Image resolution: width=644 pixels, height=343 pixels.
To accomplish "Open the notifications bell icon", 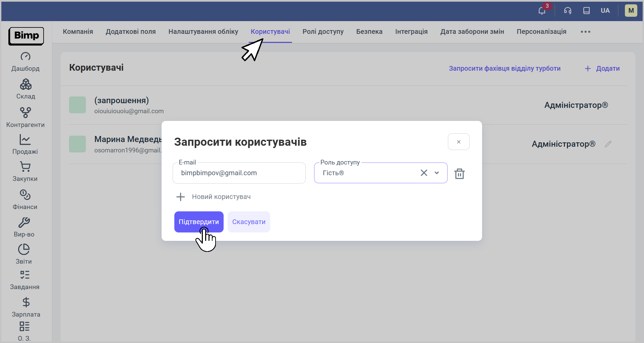I will (542, 11).
